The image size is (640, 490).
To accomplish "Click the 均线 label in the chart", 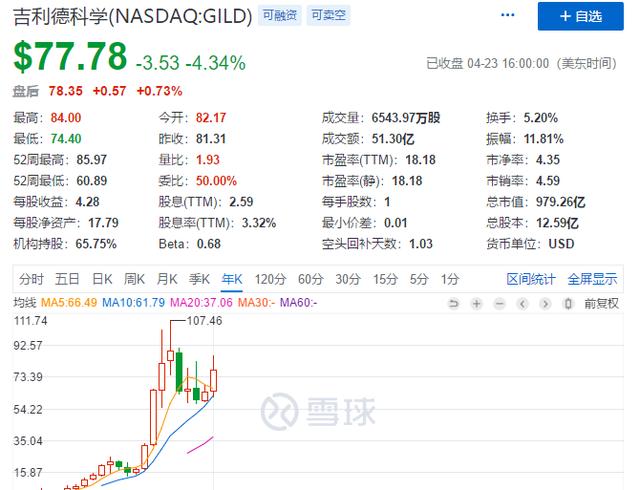I will pyautogui.click(x=25, y=303).
